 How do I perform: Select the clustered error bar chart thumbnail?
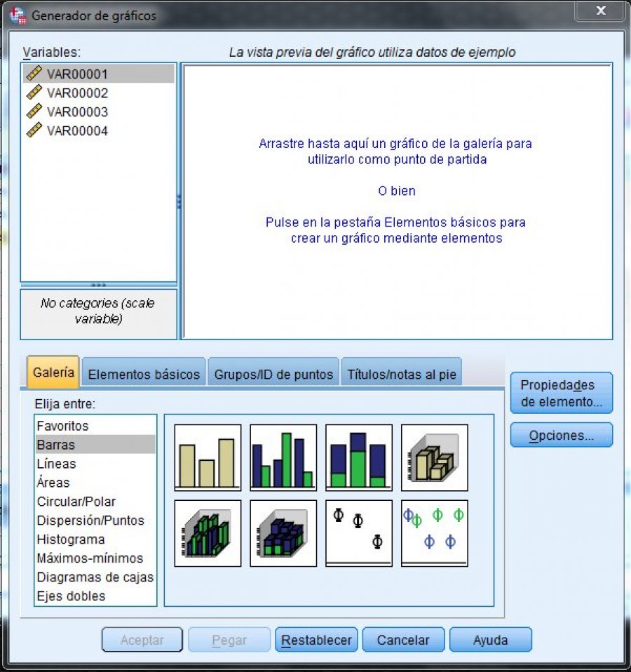(435, 533)
